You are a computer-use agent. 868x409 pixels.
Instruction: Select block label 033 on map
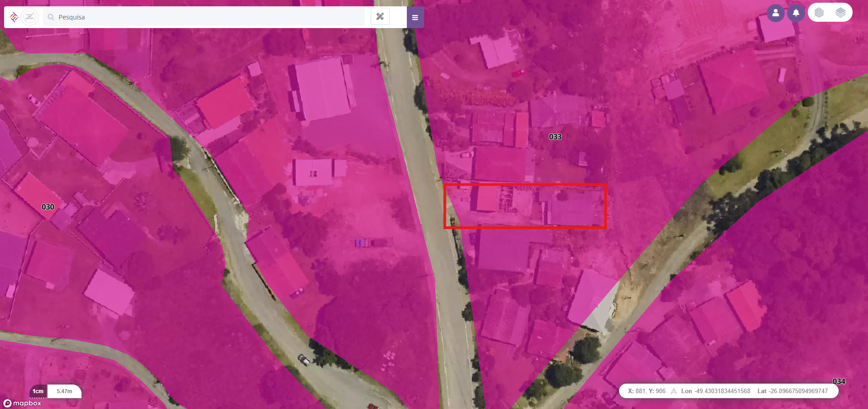(x=555, y=137)
